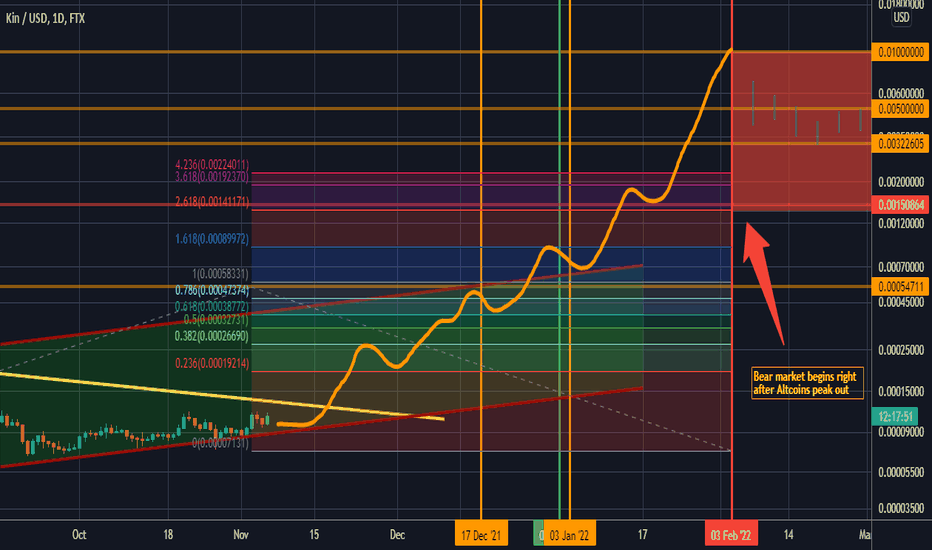Click the 'Bear market begins right' text note

point(807,383)
